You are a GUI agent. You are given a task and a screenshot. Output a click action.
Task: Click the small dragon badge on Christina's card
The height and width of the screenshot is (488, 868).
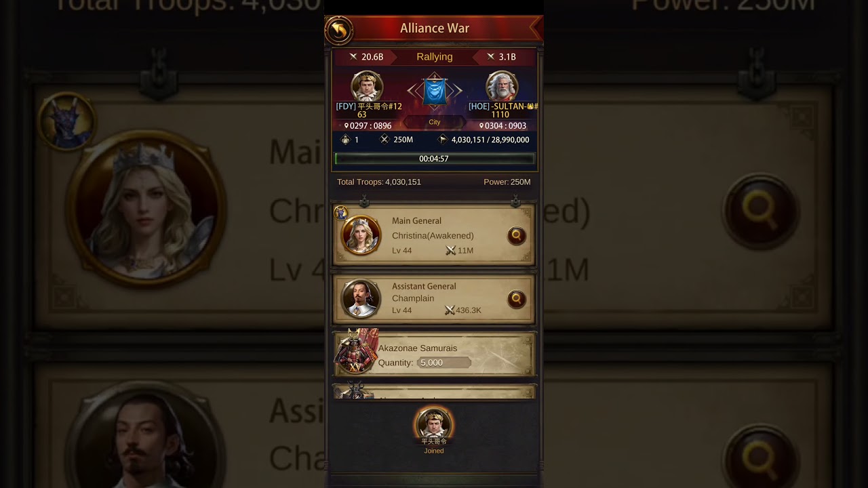pyautogui.click(x=341, y=213)
